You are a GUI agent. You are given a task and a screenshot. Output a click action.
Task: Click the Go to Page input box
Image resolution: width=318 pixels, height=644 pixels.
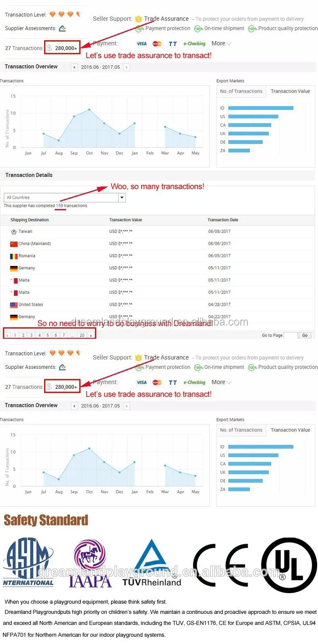coord(290,335)
